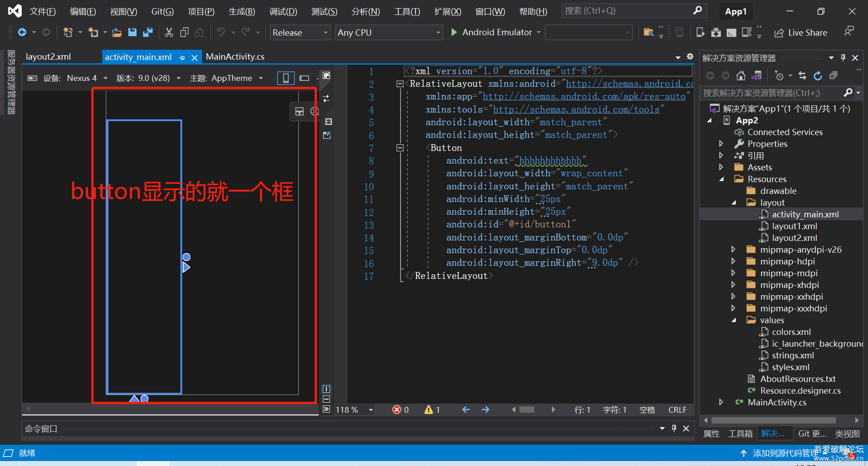The width and height of the screenshot is (868, 466).
Task: Open the AppTheme theme dropdown
Action: (x=237, y=78)
